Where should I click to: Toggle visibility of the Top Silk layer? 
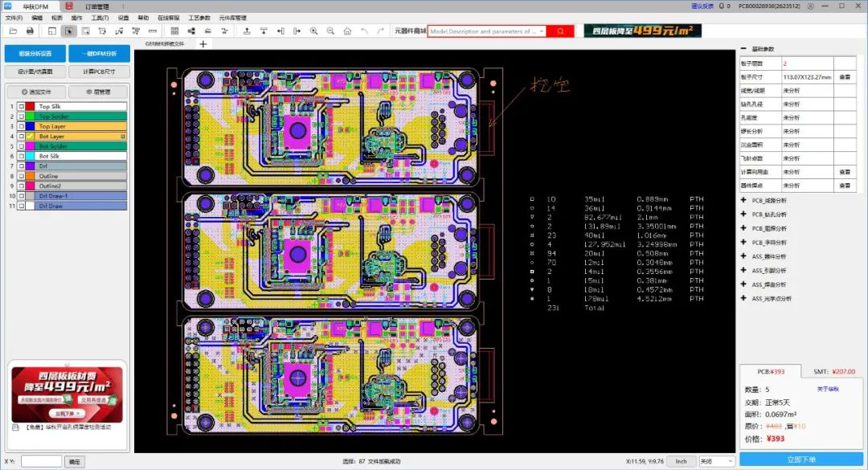[21, 106]
